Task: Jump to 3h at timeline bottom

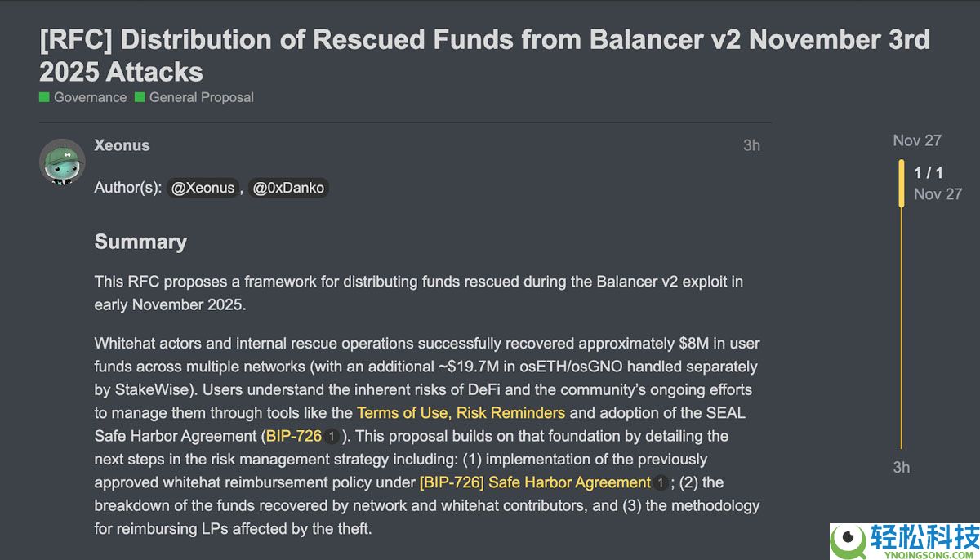Action: coord(901,467)
